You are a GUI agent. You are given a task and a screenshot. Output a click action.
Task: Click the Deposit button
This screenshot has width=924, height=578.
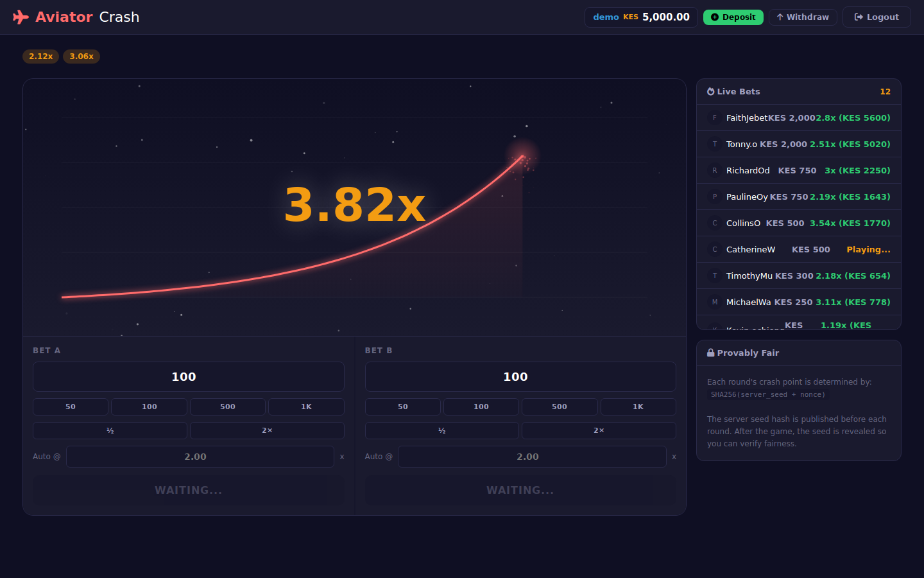coord(733,17)
